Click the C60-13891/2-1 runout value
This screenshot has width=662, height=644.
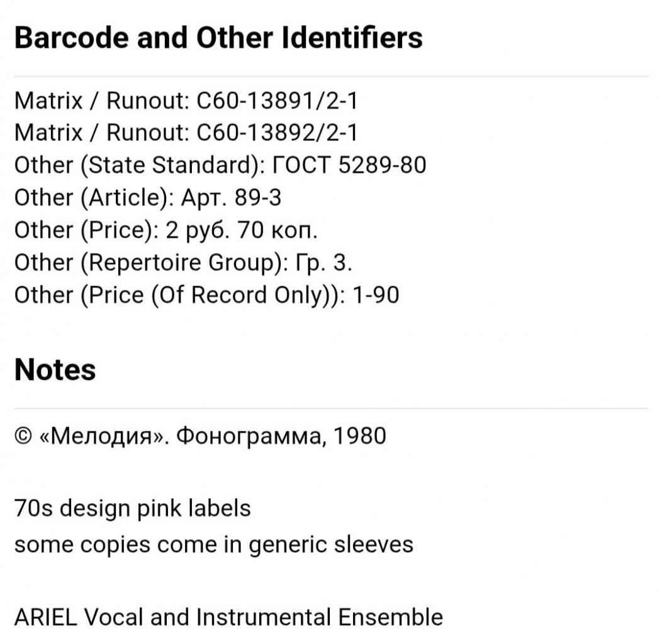click(277, 101)
